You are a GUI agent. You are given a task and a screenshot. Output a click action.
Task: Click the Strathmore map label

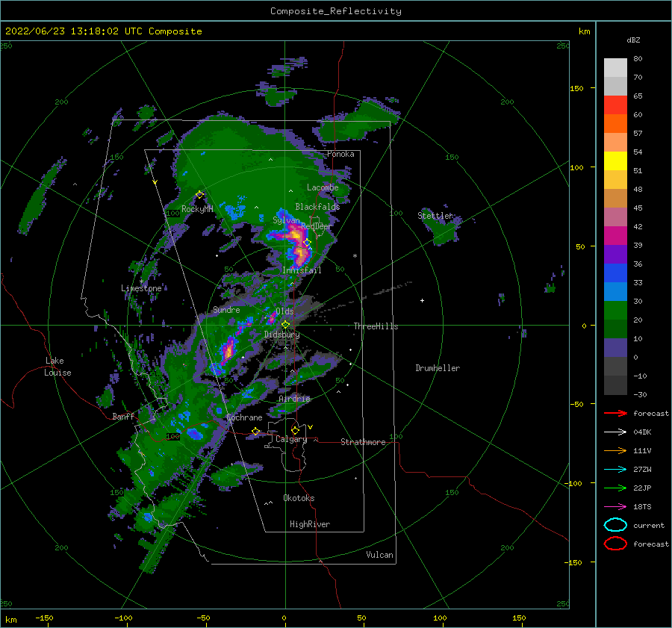click(x=363, y=442)
